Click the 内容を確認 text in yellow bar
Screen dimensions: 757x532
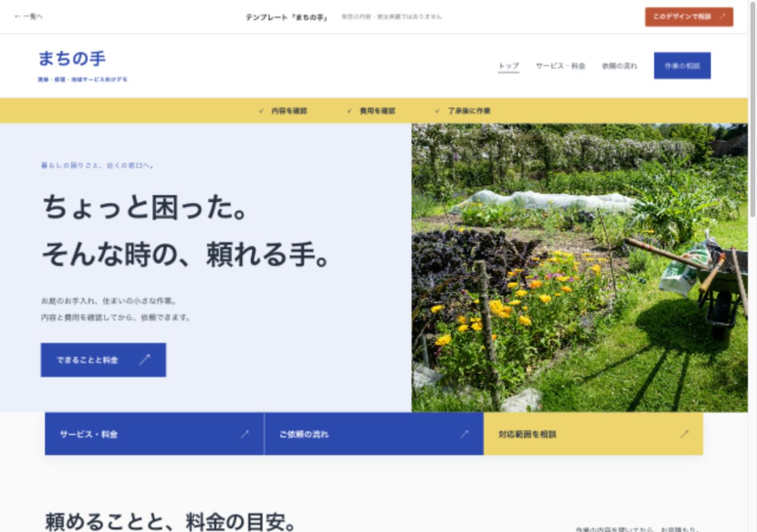point(289,111)
